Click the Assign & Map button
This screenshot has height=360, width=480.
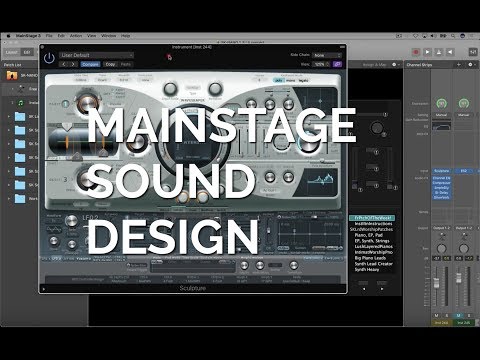pos(374,65)
